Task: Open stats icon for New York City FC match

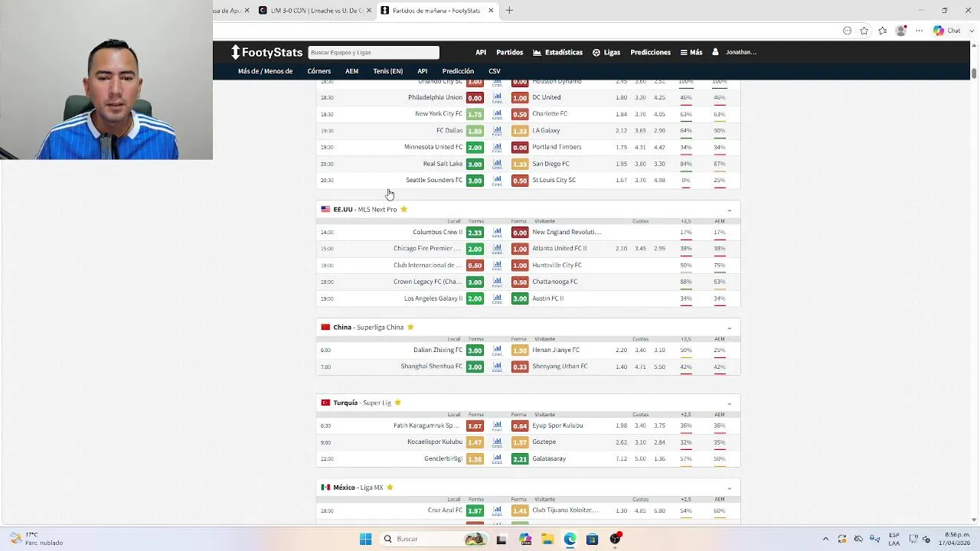Action: pyautogui.click(x=497, y=114)
